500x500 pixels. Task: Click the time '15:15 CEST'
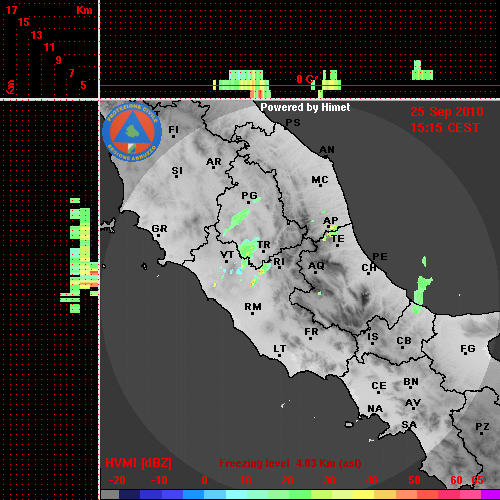(x=445, y=128)
